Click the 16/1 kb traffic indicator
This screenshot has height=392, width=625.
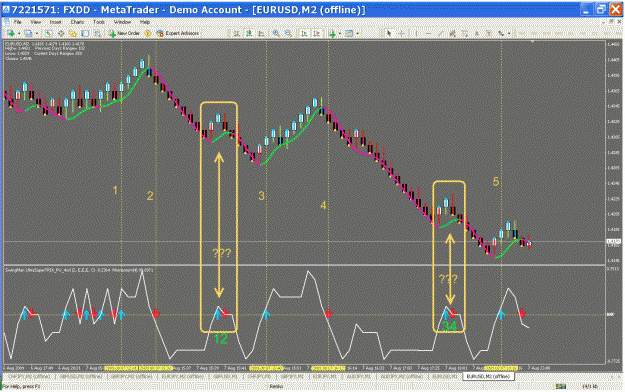(x=590, y=386)
